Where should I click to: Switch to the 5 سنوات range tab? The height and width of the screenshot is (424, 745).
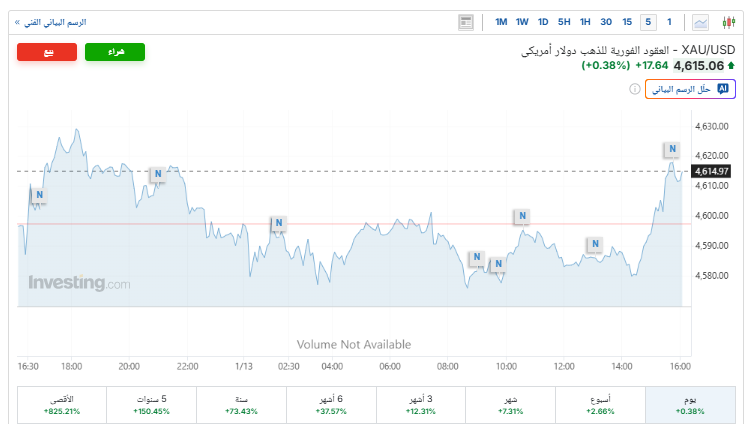pos(152,405)
